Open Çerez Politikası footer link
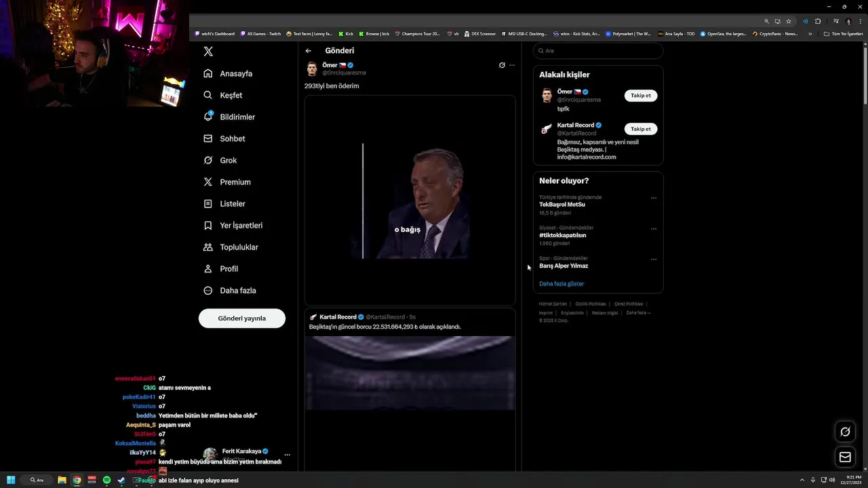The width and height of the screenshot is (868, 488). click(629, 304)
